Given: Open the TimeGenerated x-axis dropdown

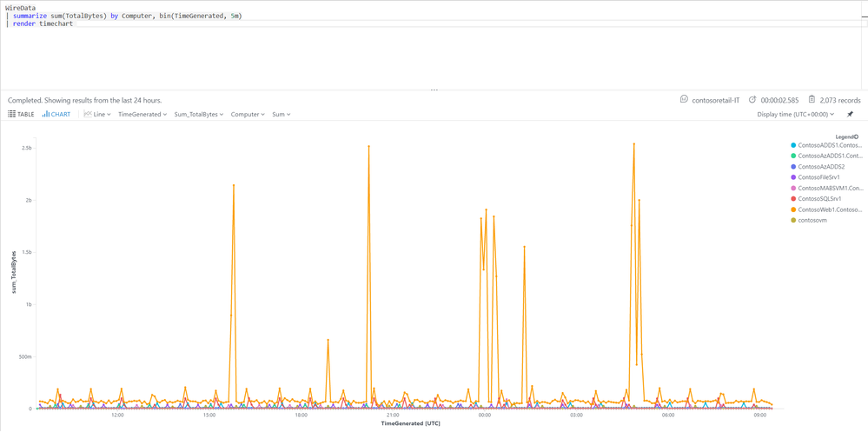Looking at the screenshot, I should (x=142, y=114).
